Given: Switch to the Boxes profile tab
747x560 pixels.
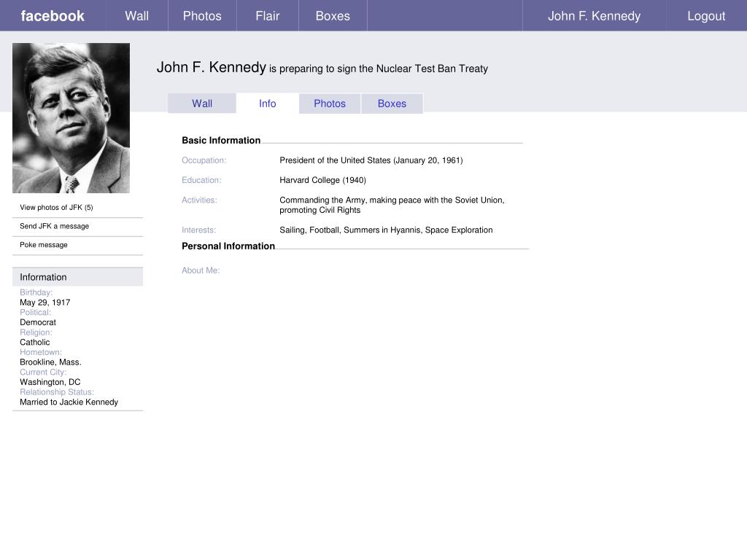Looking at the screenshot, I should coord(392,104).
